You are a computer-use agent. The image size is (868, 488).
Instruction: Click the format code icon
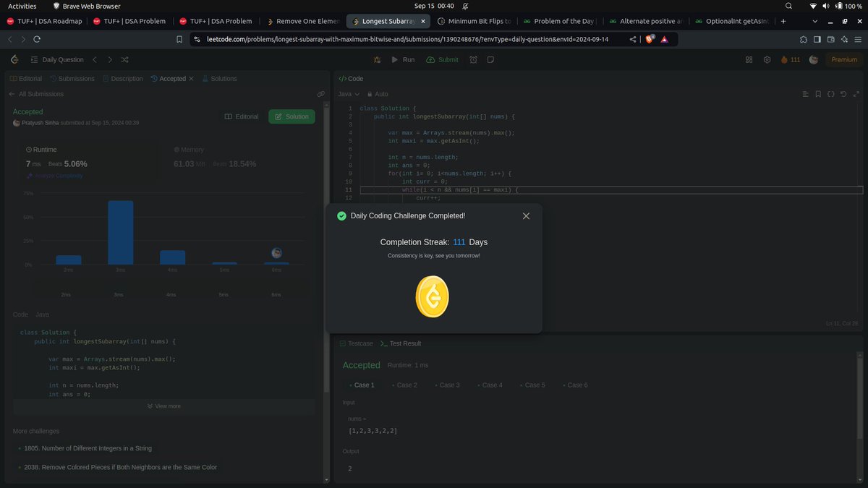coord(806,94)
